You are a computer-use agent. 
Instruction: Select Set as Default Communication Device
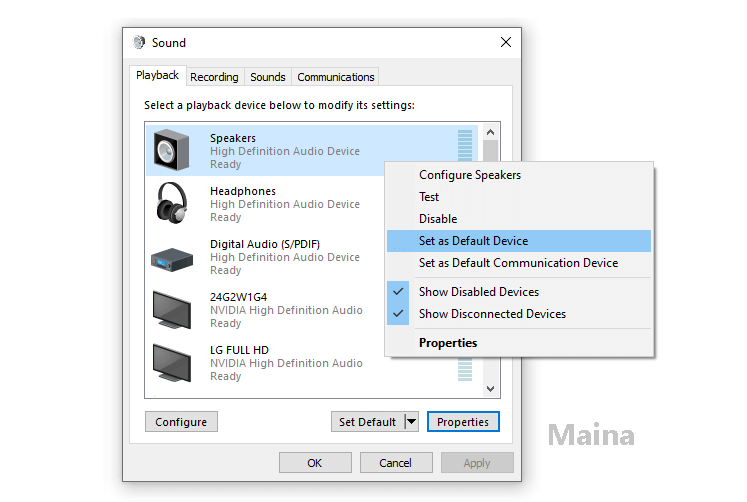pyautogui.click(x=519, y=263)
